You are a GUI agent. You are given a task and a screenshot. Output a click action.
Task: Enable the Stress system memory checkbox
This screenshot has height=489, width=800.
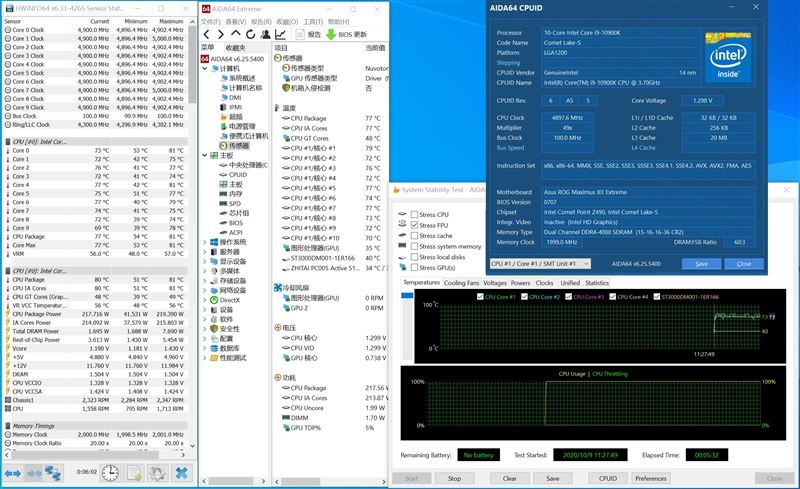414,247
